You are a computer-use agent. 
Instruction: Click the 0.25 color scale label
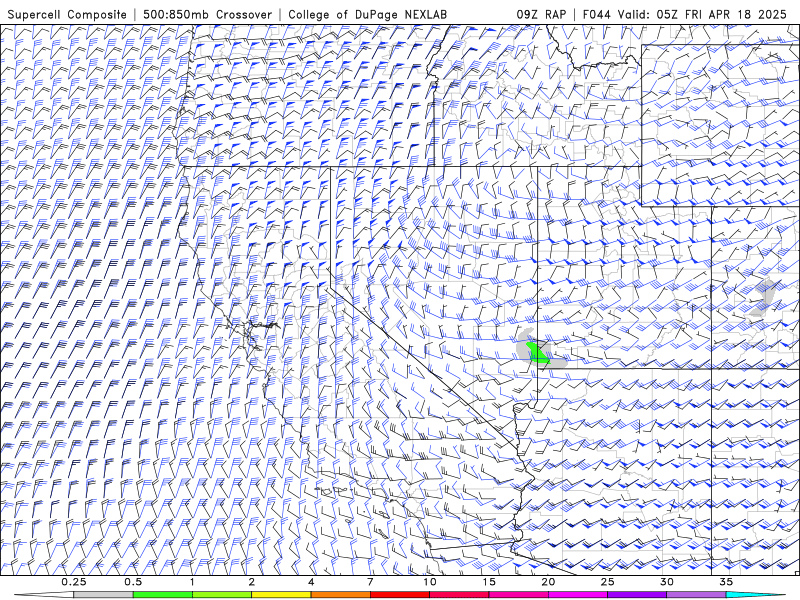(x=73, y=582)
